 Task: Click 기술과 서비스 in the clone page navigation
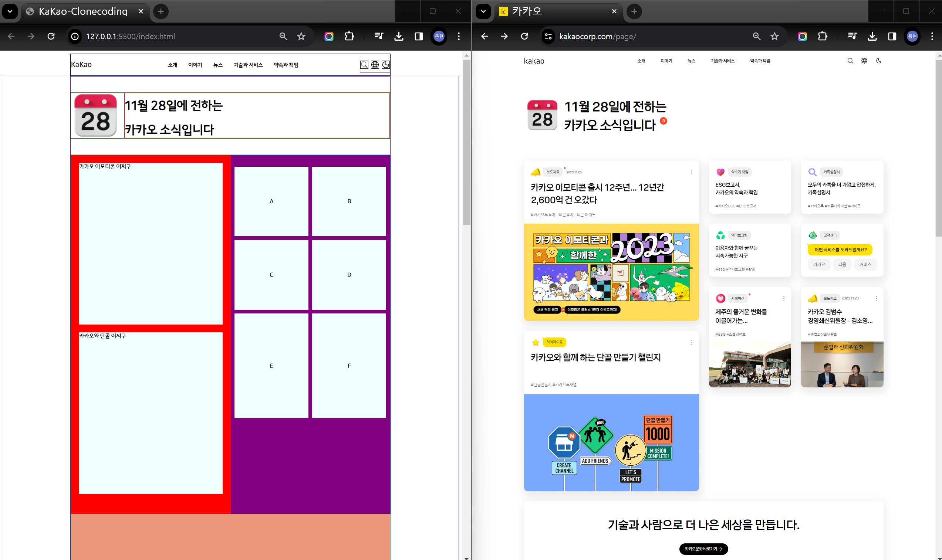248,65
